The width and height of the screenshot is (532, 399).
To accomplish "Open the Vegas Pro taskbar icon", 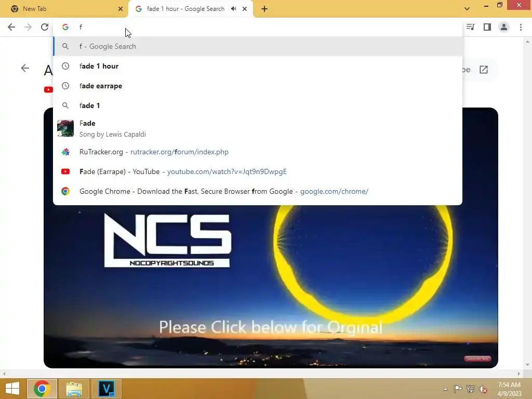I will tap(106, 389).
